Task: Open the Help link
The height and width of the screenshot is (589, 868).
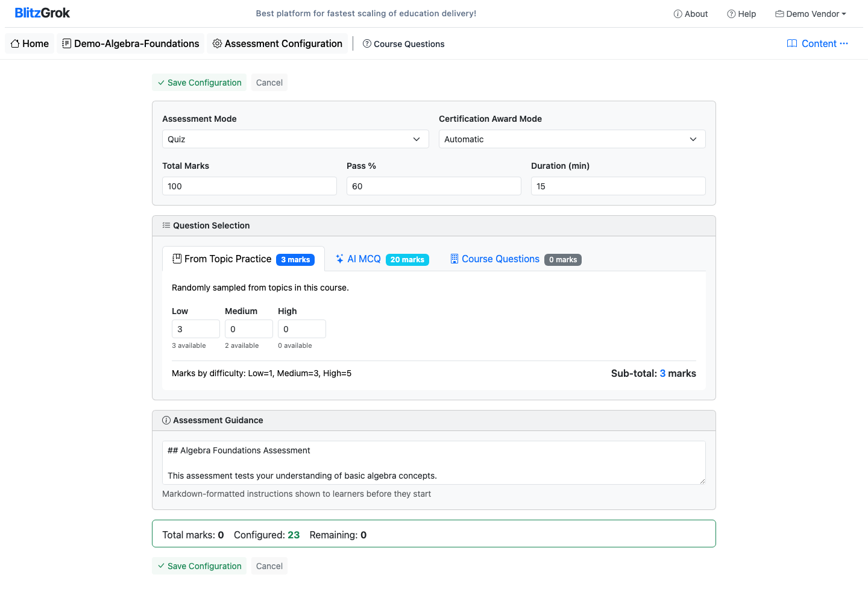Action: click(741, 14)
